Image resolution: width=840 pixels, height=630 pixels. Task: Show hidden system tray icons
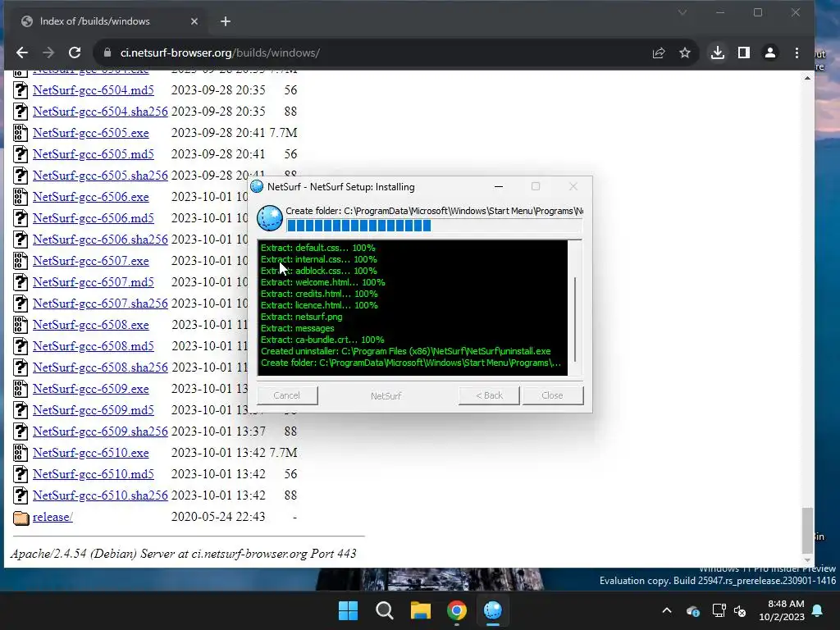(x=667, y=610)
